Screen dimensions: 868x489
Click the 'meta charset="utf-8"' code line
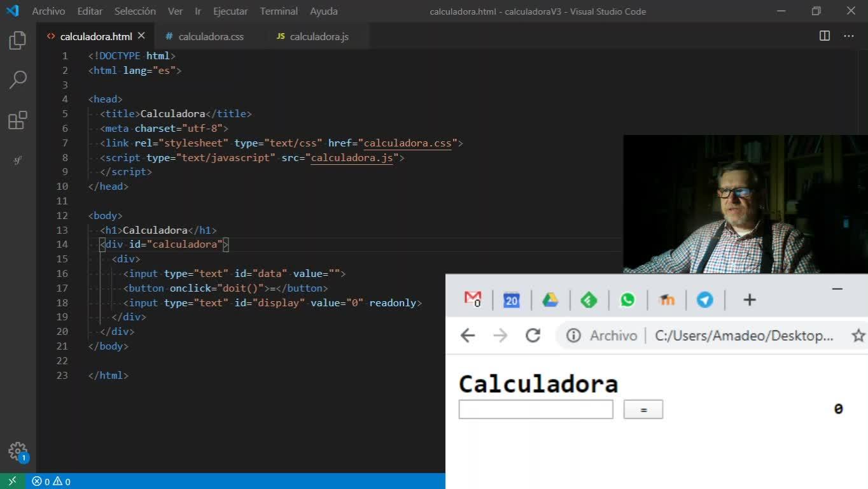[x=164, y=129]
